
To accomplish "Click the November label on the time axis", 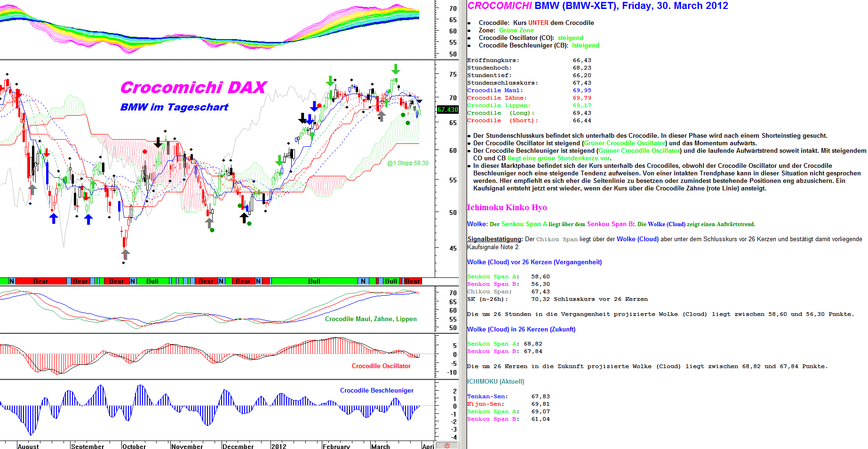I will [x=187, y=446].
